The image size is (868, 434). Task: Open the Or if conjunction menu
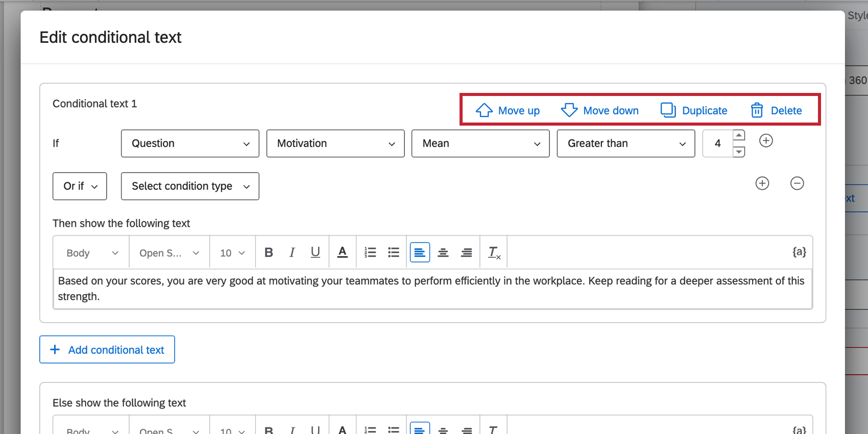[x=80, y=186]
